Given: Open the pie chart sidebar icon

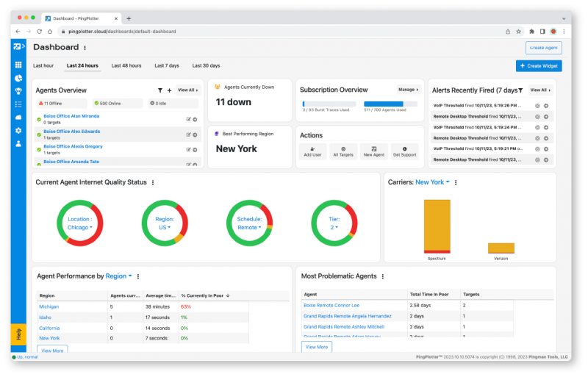Looking at the screenshot, I should tap(18, 78).
